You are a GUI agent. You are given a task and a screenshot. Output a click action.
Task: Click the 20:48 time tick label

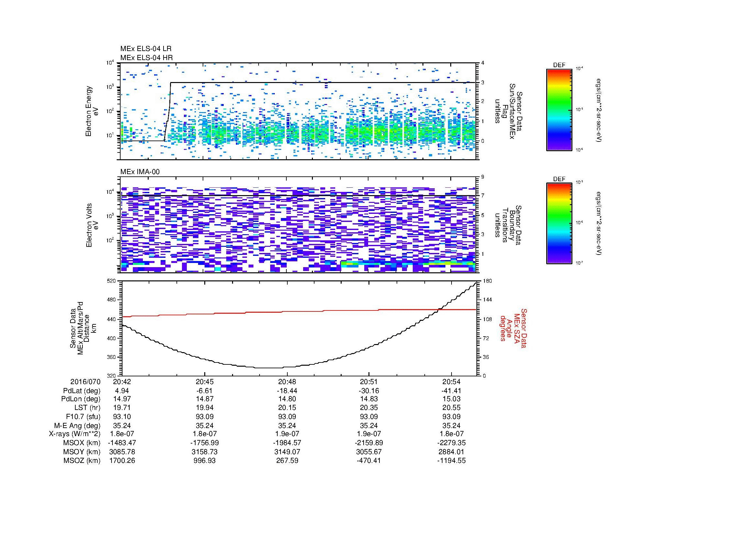[x=287, y=382]
